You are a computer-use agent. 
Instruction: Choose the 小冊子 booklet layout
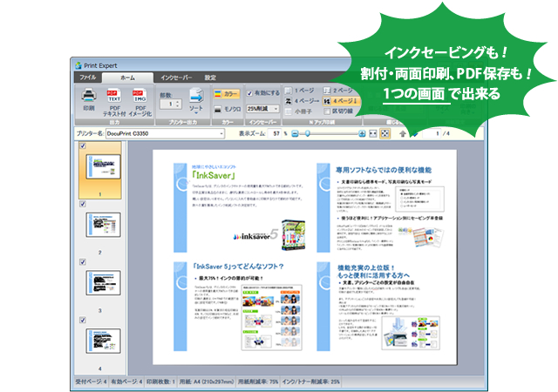click(x=298, y=112)
